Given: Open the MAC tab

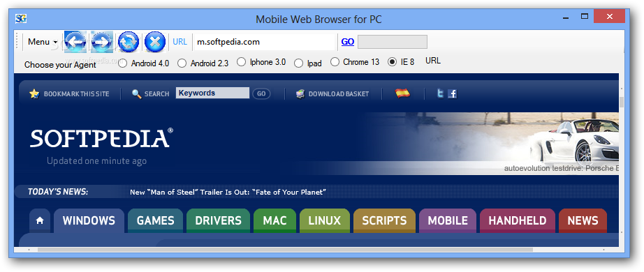Looking at the screenshot, I should [x=275, y=220].
